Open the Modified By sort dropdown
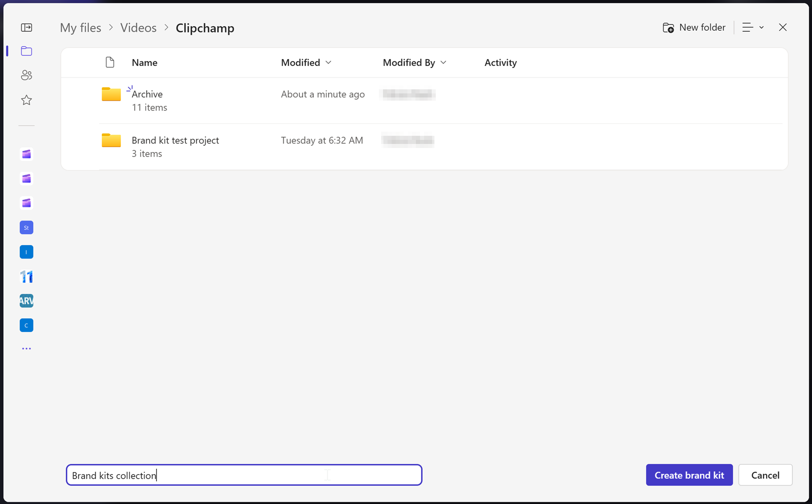Screen dimensions: 812x504 pos(414,62)
